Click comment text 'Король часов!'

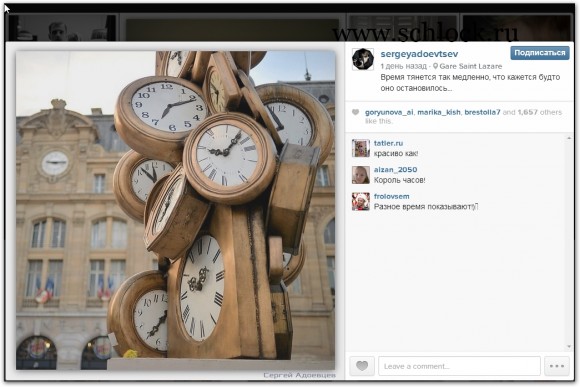pos(399,180)
